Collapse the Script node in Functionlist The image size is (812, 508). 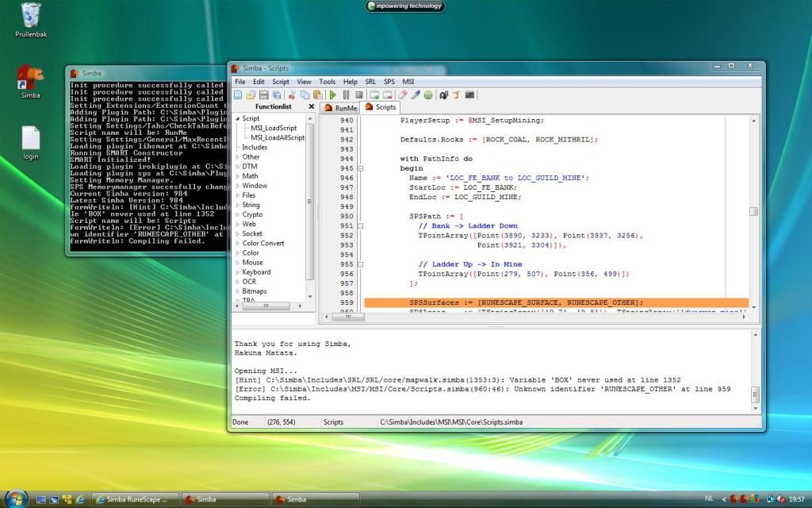click(x=237, y=119)
